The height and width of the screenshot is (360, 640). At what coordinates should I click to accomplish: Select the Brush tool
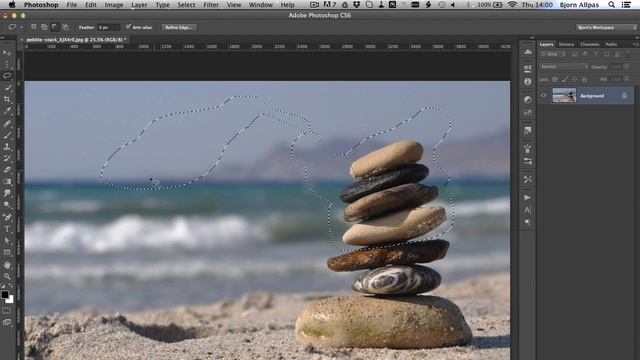7,135
